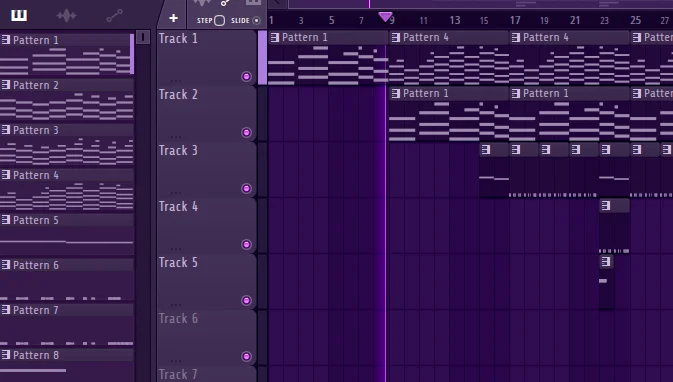Open the automation clips icon
The height and width of the screenshot is (382, 673).
(114, 16)
